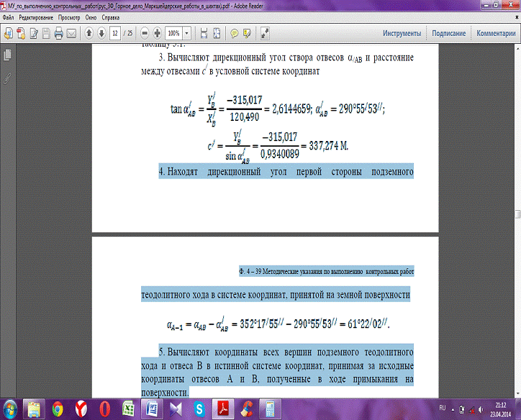Click the clock showing 21:12
The image size is (521, 420).
click(500, 405)
